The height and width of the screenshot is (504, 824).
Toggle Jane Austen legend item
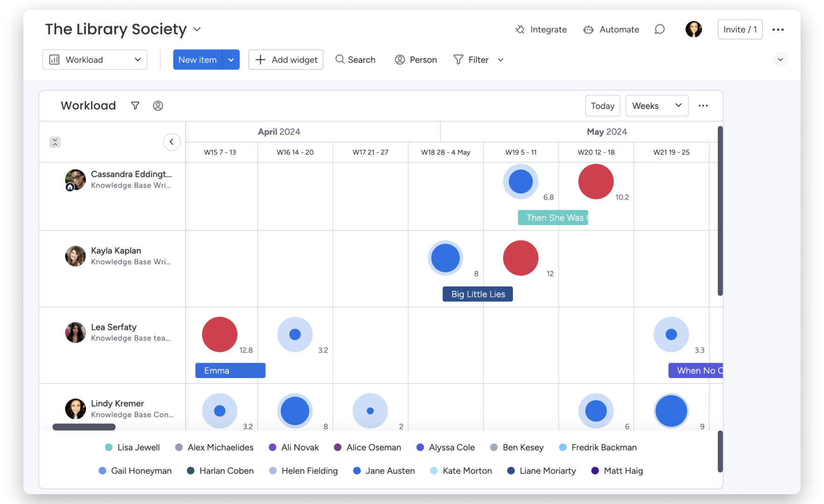point(384,470)
